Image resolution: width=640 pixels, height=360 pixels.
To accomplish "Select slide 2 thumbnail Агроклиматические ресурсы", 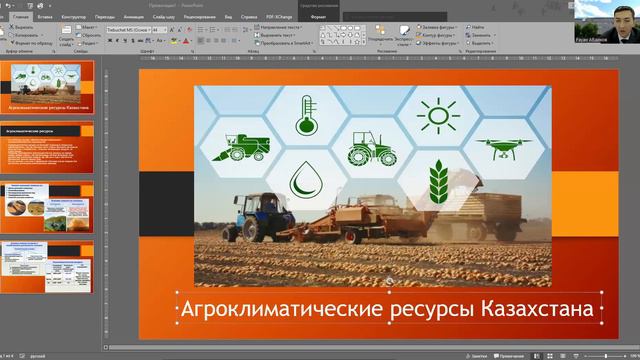I will click(x=47, y=147).
